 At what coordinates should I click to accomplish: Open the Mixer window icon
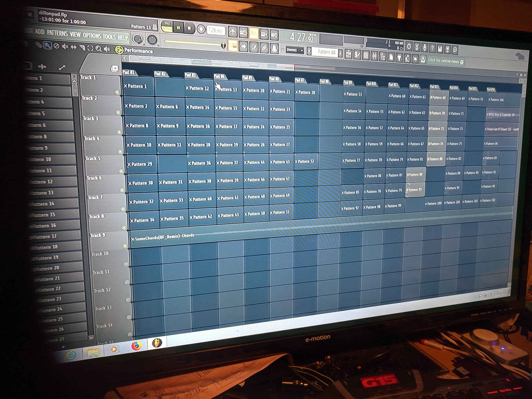point(374,56)
